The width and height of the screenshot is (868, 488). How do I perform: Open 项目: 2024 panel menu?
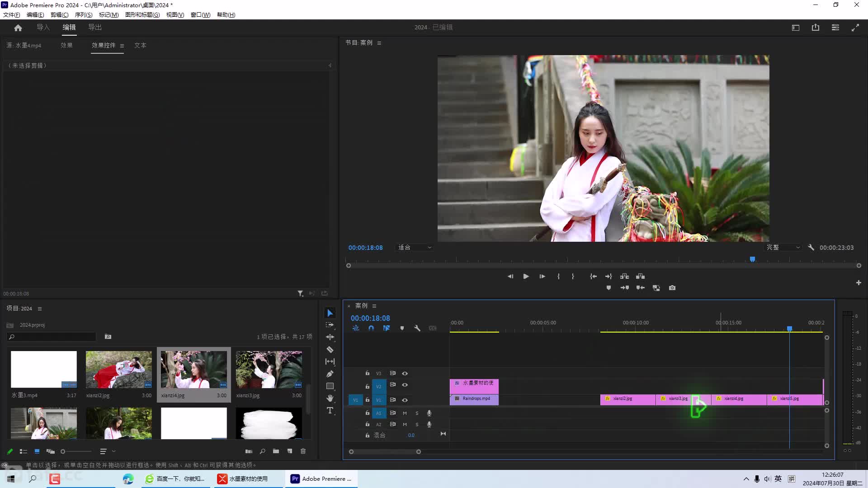40,309
